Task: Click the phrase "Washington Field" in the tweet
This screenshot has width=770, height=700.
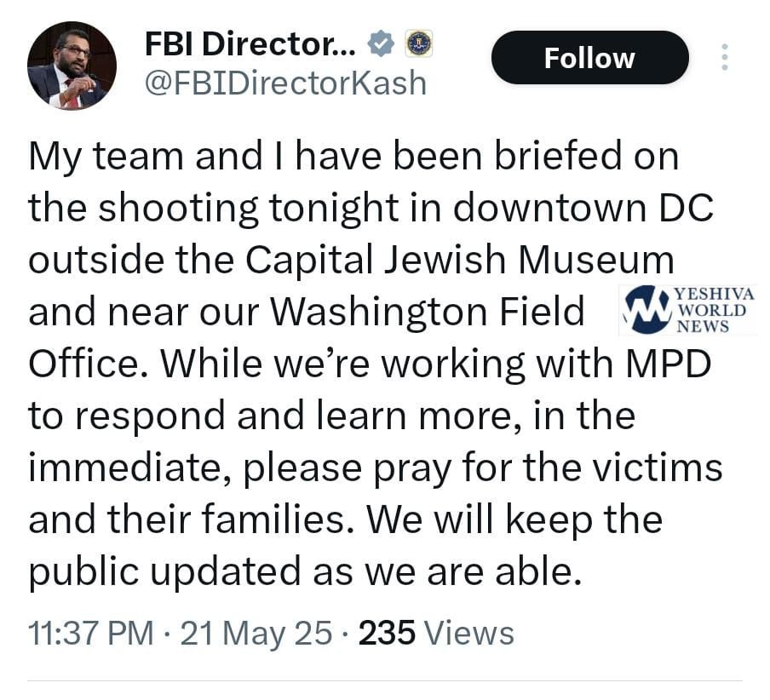Action: (428, 313)
